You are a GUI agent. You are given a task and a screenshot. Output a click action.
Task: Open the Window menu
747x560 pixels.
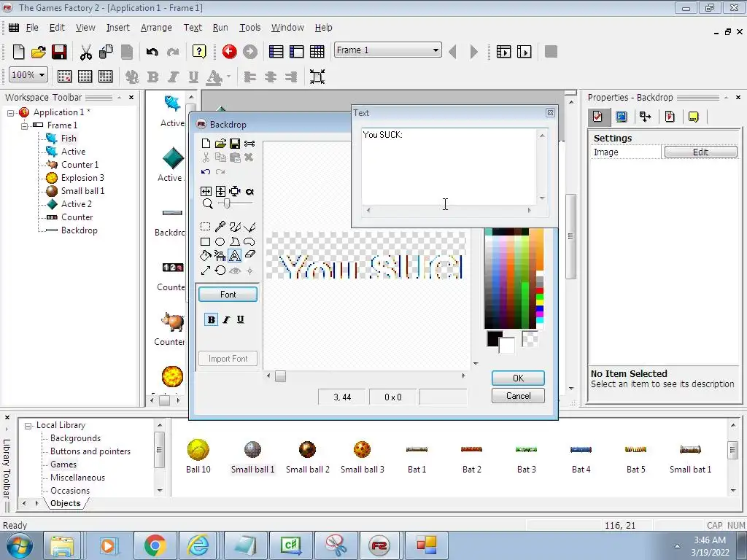[287, 28]
